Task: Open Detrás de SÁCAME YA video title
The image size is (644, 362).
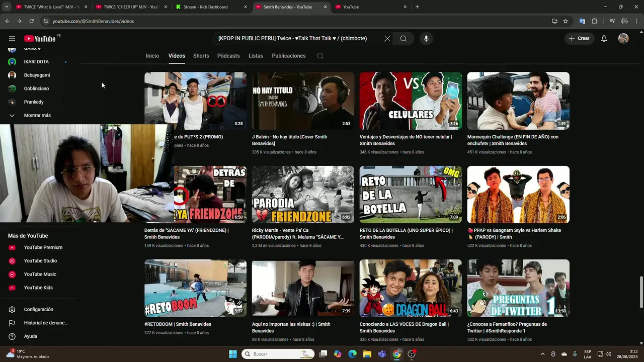Action: (187, 234)
